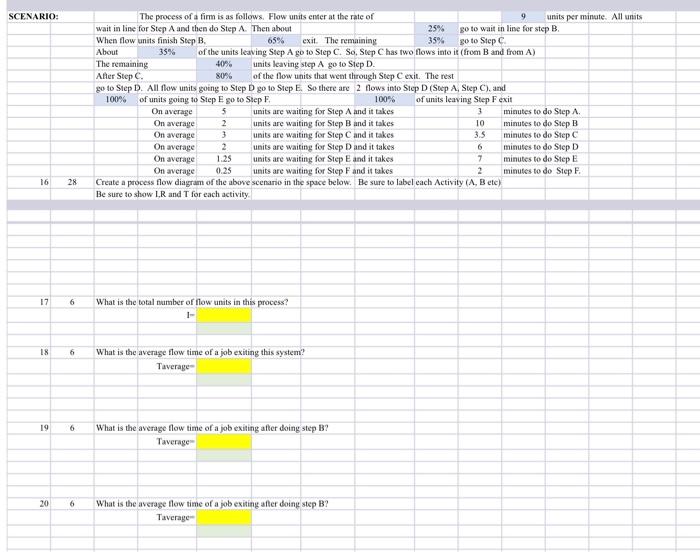Image resolution: width=700 pixels, height=552 pixels.
Task: Click the 6 points cell beside question 17
Action: click(72, 302)
